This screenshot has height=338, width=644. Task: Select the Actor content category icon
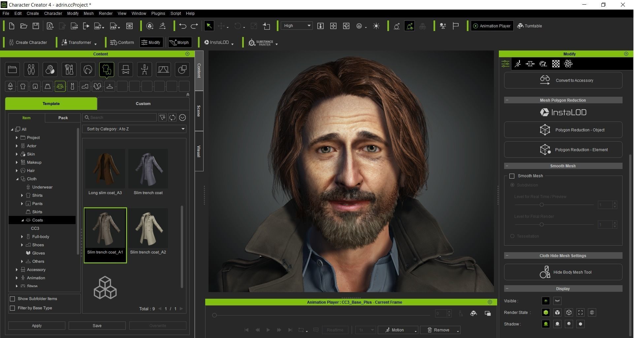31,69
